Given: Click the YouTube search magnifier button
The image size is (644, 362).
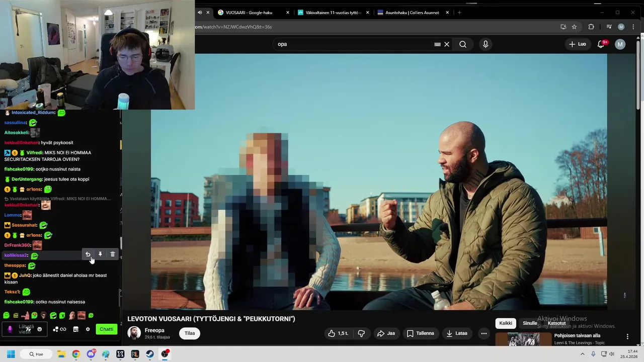Looking at the screenshot, I should pos(463,44).
